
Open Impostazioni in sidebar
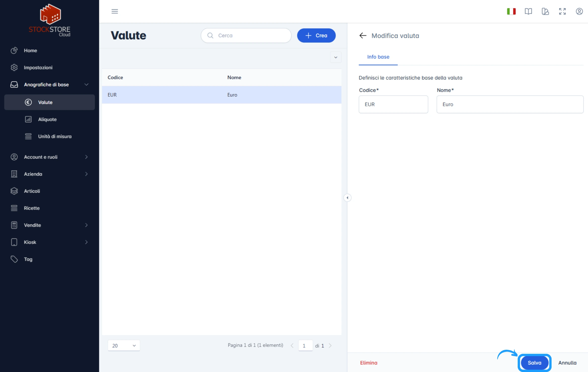point(49,68)
